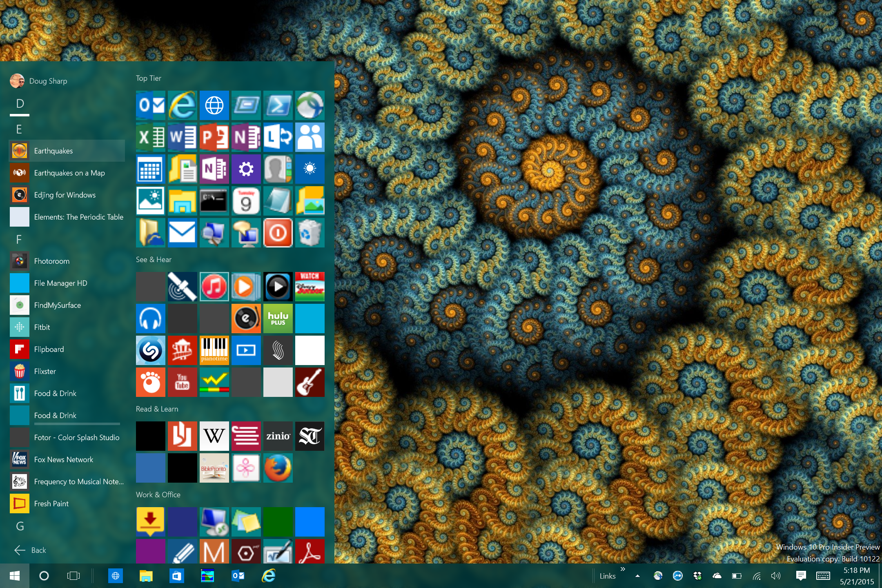Open the PowerShell tile
The height and width of the screenshot is (588, 882).
coord(278,105)
